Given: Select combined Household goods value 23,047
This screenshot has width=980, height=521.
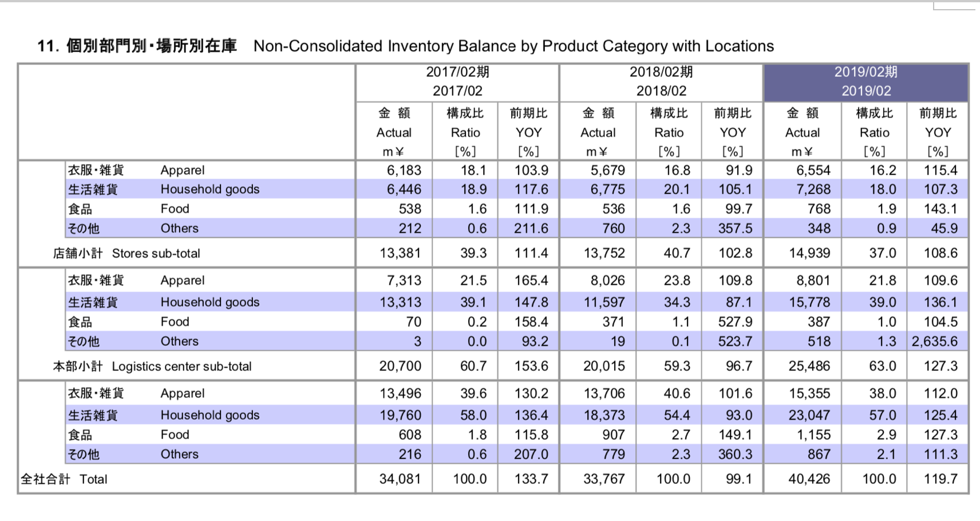Looking at the screenshot, I should tap(809, 415).
